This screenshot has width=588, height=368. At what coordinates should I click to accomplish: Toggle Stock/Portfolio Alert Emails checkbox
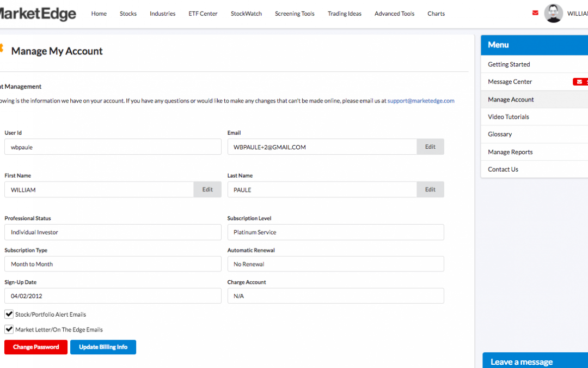point(9,314)
